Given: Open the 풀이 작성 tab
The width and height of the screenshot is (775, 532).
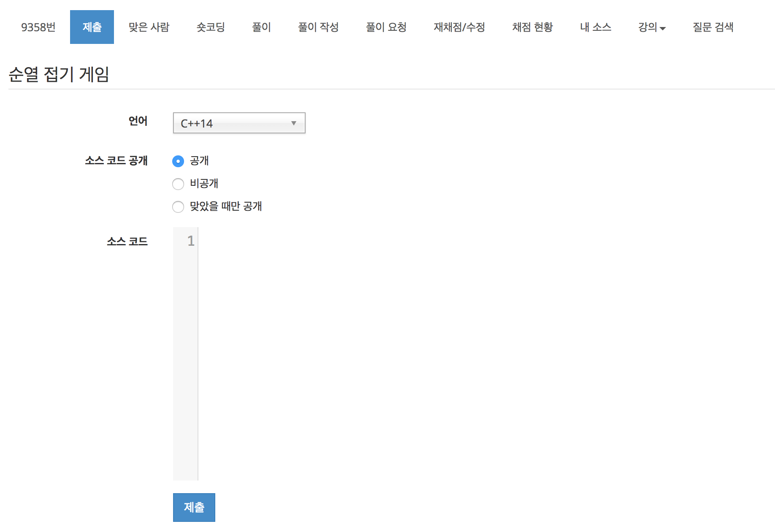Looking at the screenshot, I should point(318,27).
